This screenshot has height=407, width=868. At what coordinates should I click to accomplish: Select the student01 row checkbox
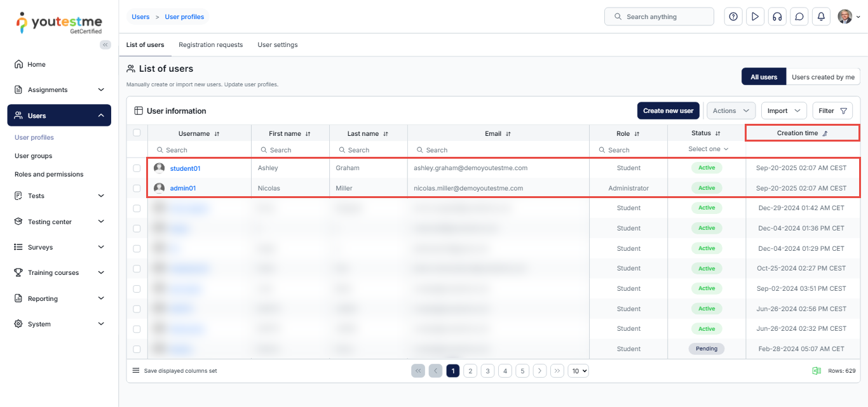tap(137, 168)
